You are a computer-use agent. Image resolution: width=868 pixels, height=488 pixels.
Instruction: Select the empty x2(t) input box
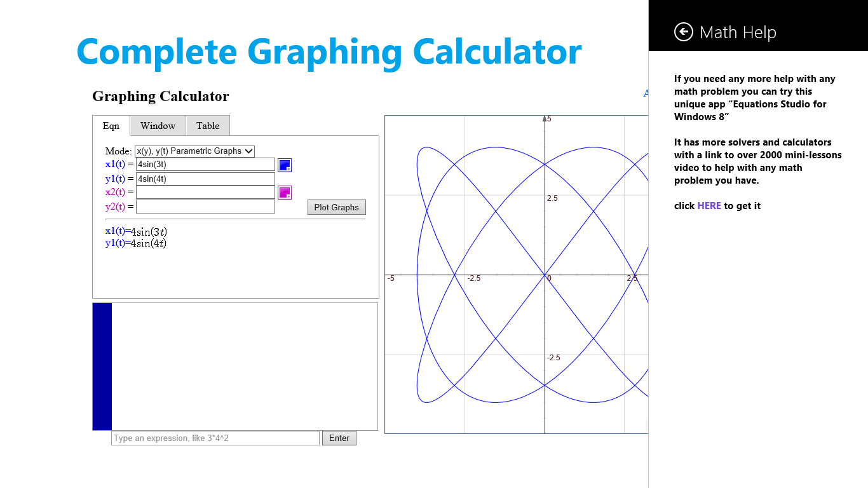click(205, 193)
